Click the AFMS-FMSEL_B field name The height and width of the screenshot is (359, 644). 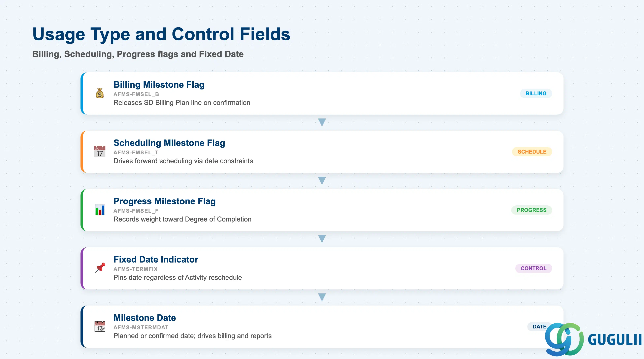click(x=136, y=94)
